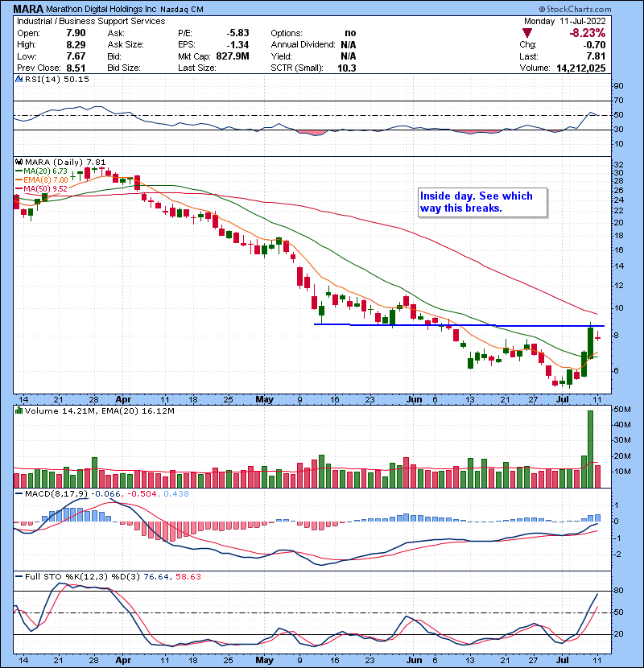Click the Low value 7.67
Image resolution: width=644 pixels, height=668 pixels.
(x=76, y=56)
